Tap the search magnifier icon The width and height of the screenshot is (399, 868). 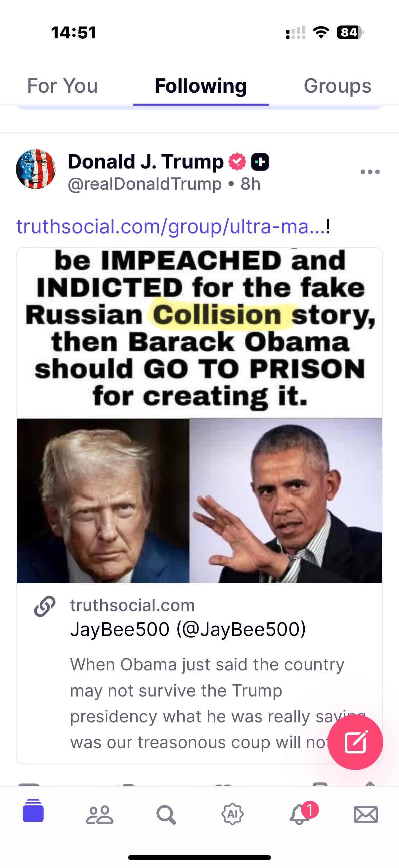tap(166, 814)
